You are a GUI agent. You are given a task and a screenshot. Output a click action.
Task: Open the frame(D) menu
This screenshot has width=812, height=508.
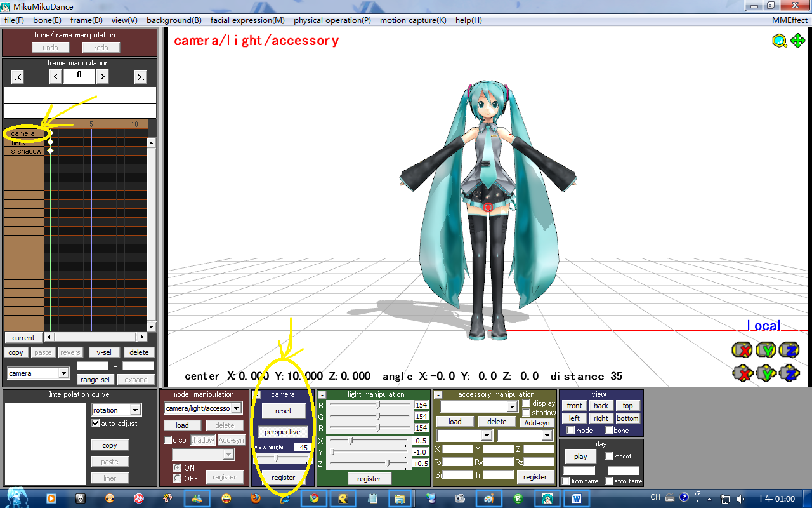[86, 20]
